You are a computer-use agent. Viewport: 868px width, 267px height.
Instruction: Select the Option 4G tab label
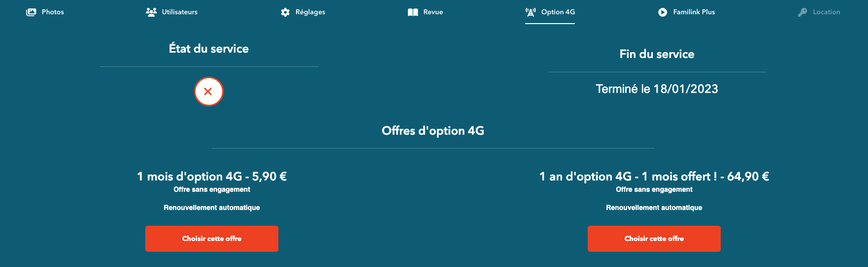pyautogui.click(x=558, y=12)
